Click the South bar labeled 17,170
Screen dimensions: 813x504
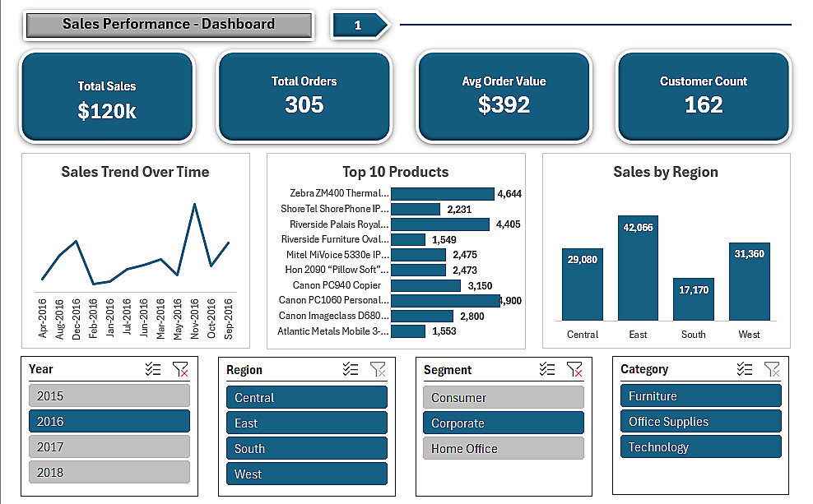(x=693, y=299)
